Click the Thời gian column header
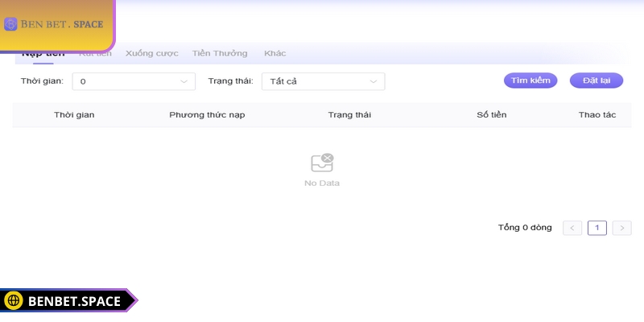This screenshot has width=644, height=322. tap(74, 115)
